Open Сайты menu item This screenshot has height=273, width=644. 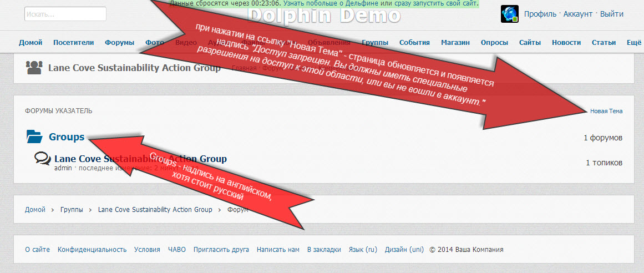pos(530,42)
